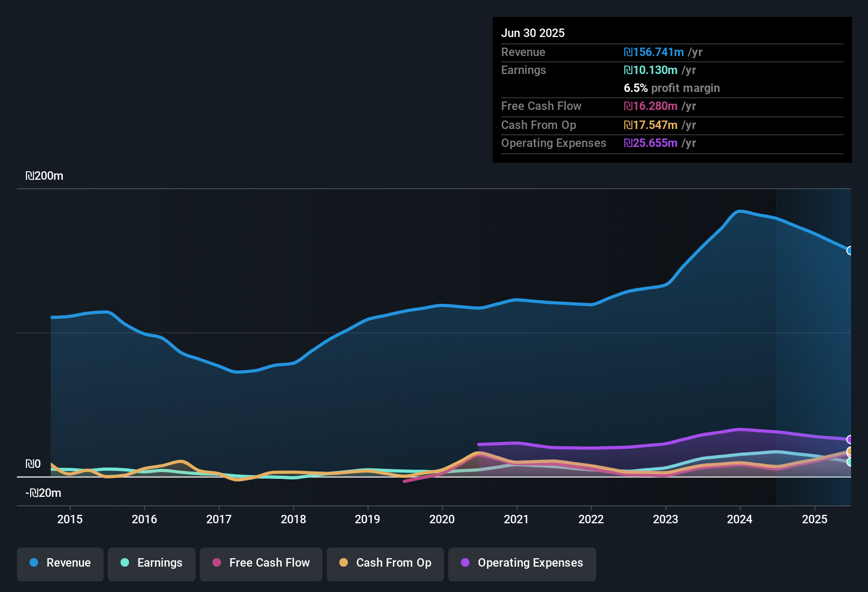Toggle the Free Cash Flow legend entry
The image size is (868, 592).
(x=261, y=563)
